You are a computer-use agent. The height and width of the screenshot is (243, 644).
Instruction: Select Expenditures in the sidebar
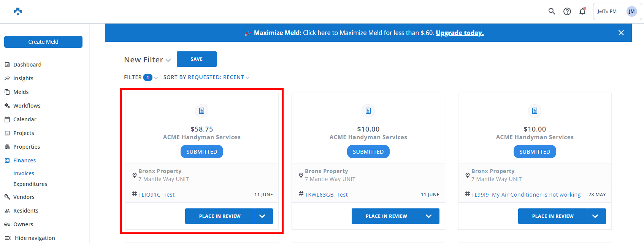click(30, 184)
